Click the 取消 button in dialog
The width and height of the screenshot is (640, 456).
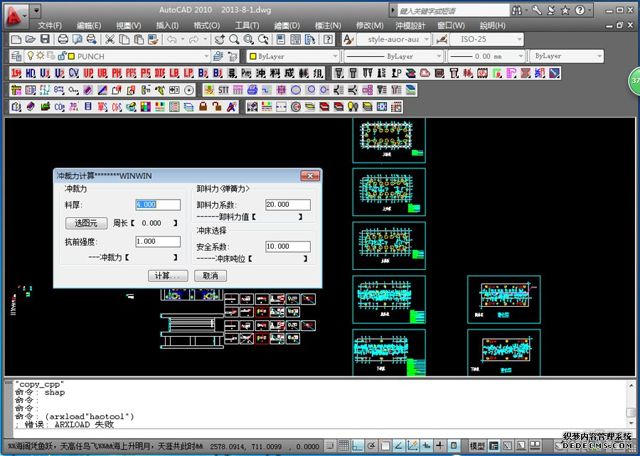pos(210,276)
